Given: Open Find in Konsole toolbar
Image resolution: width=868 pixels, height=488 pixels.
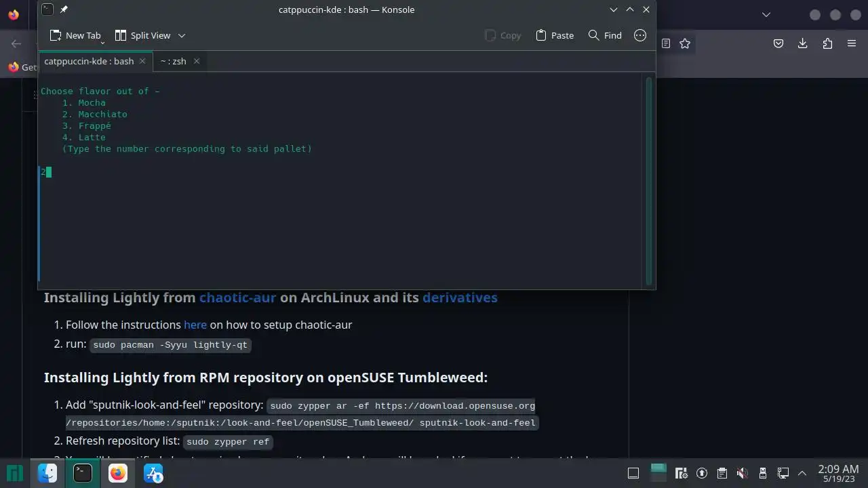Looking at the screenshot, I should (605, 35).
